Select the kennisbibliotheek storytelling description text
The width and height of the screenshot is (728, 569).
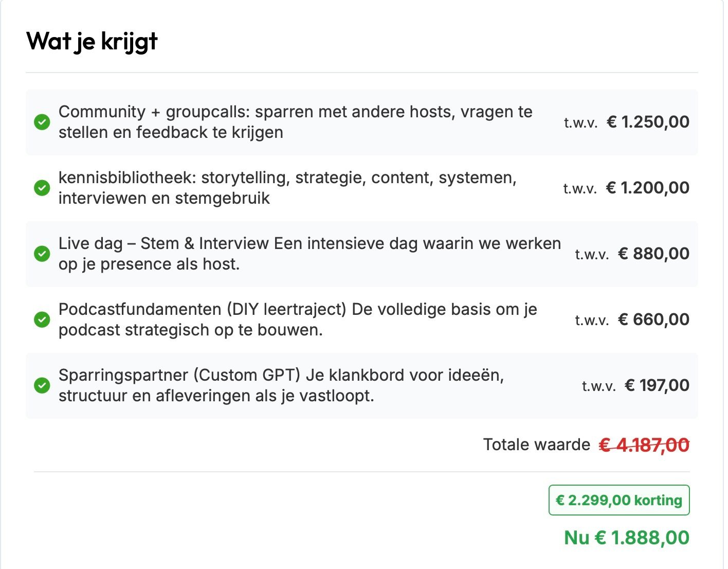tap(287, 188)
